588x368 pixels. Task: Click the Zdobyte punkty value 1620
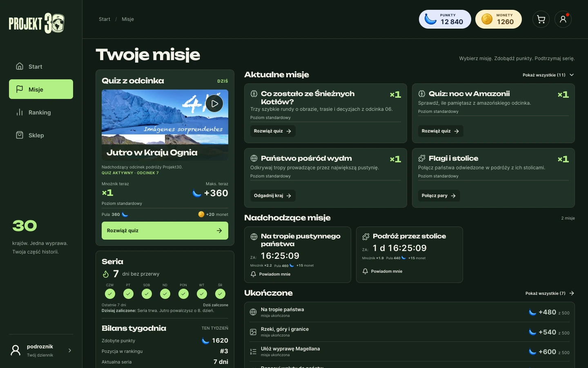tap(220, 341)
